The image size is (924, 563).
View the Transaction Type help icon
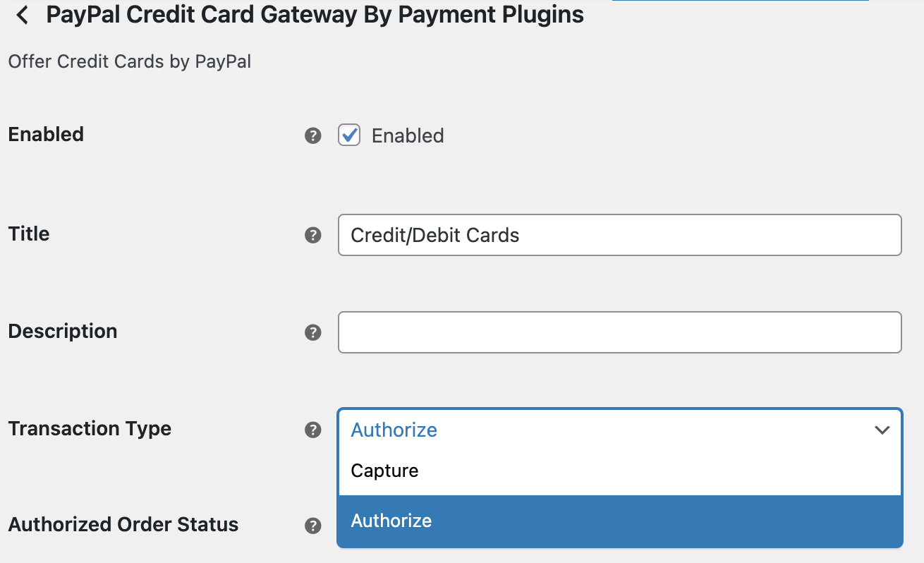[x=313, y=430]
